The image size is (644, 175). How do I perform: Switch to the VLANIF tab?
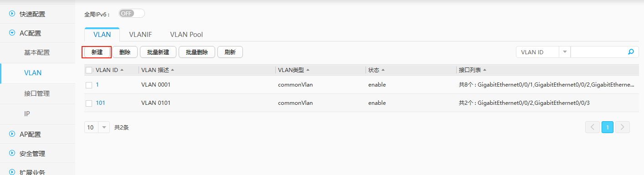pyautogui.click(x=140, y=34)
